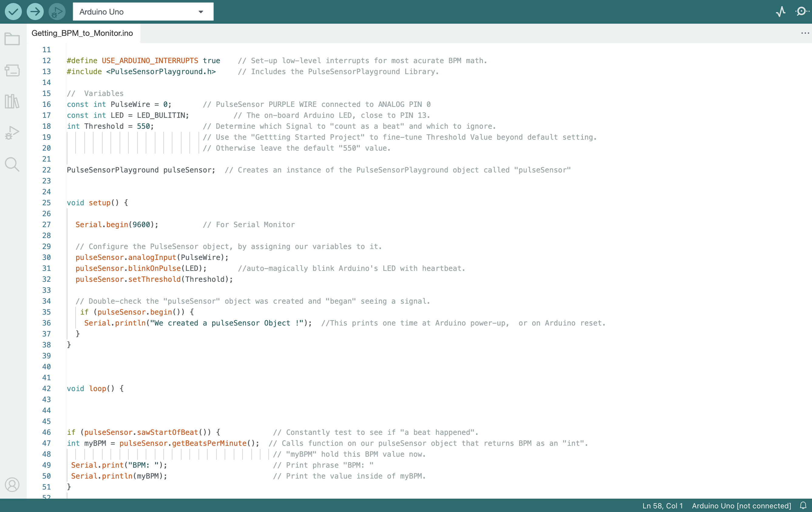Open notifications bell in status bar

[803, 505]
